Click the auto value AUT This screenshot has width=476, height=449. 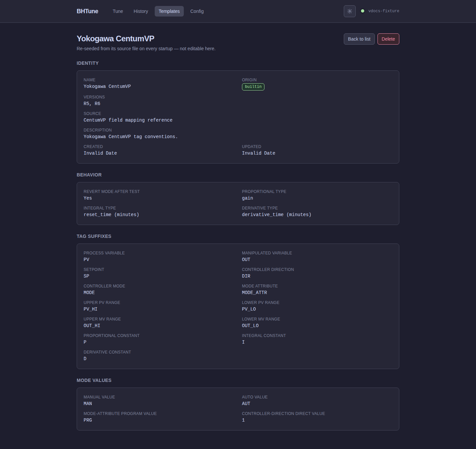246,404
